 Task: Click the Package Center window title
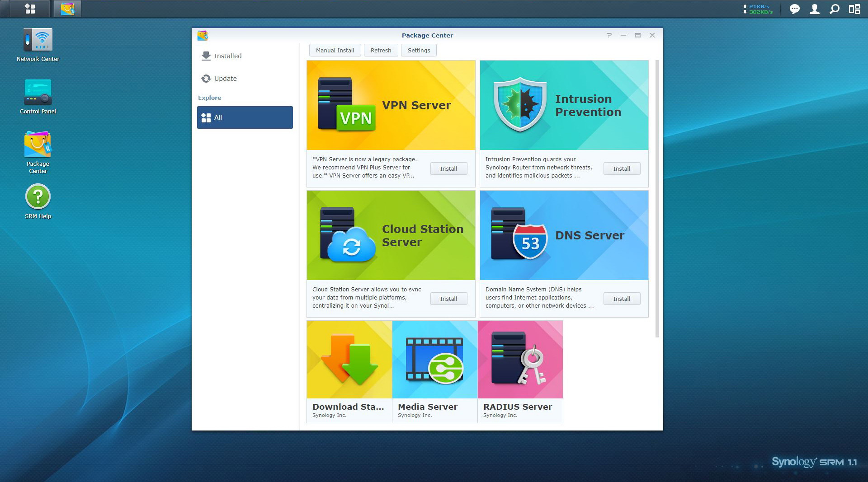click(x=427, y=35)
